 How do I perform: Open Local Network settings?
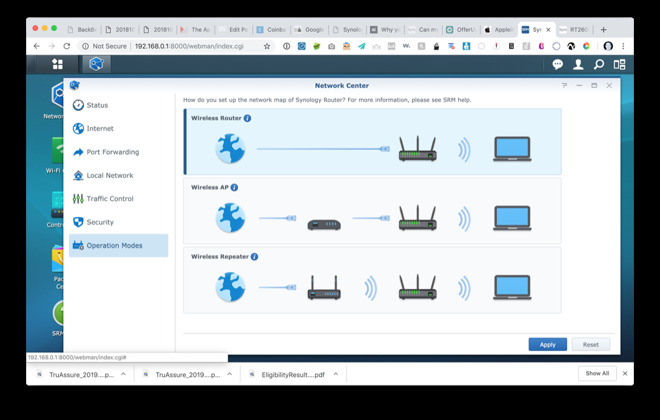(x=118, y=175)
